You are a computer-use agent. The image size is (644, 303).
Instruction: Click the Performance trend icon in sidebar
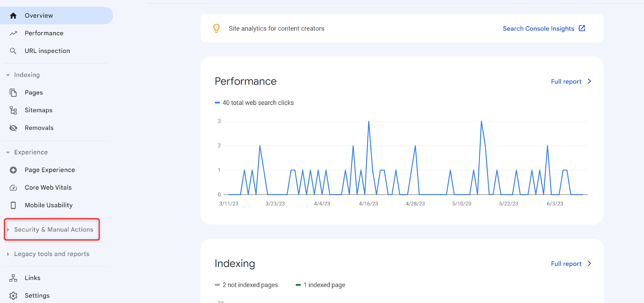13,33
